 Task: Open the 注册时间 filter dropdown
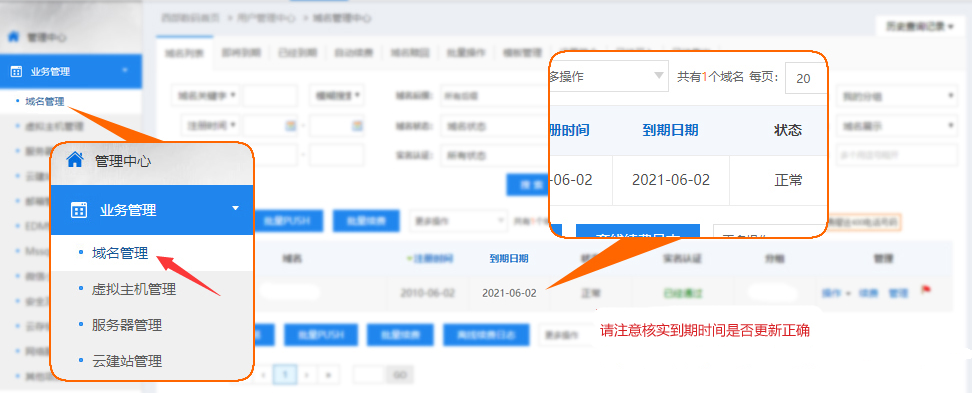[211, 125]
